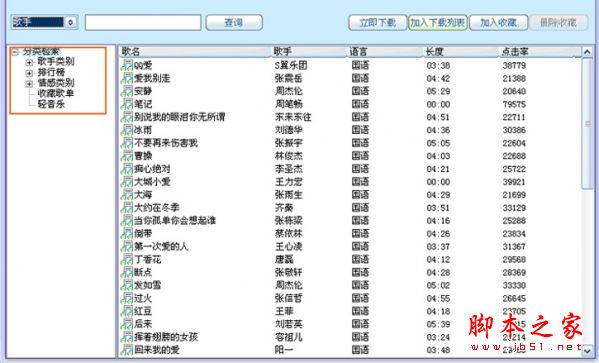Expand the 情感类别 tree node
Viewport: 599px width, 363px height.
(29, 83)
